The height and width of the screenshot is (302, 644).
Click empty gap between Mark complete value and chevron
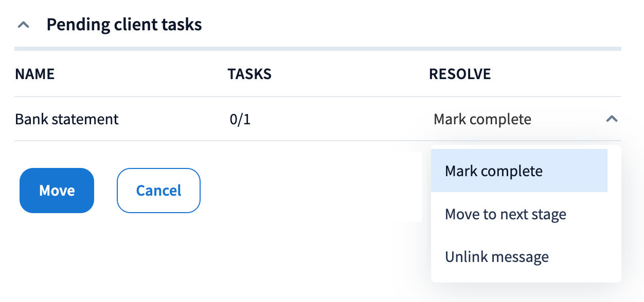pyautogui.click(x=566, y=120)
